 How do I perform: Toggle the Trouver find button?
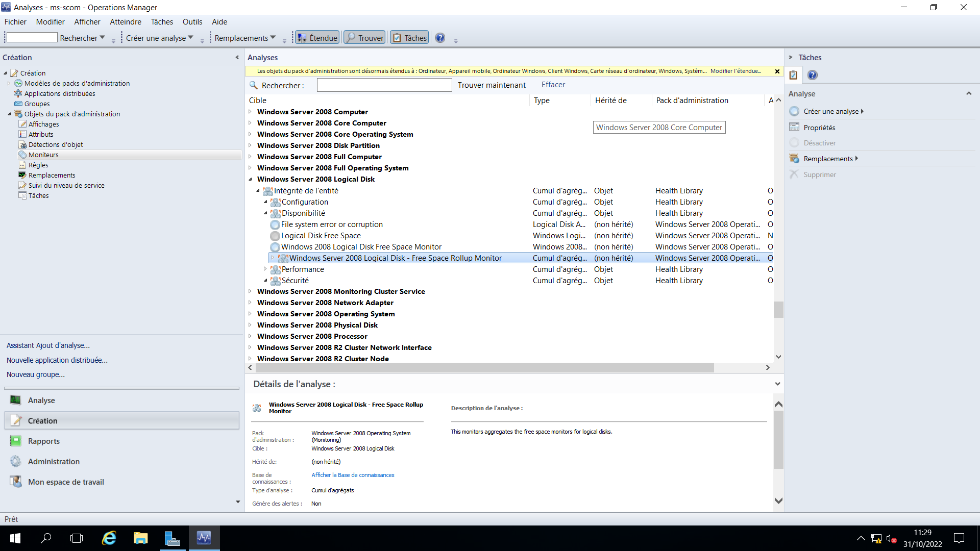364,38
